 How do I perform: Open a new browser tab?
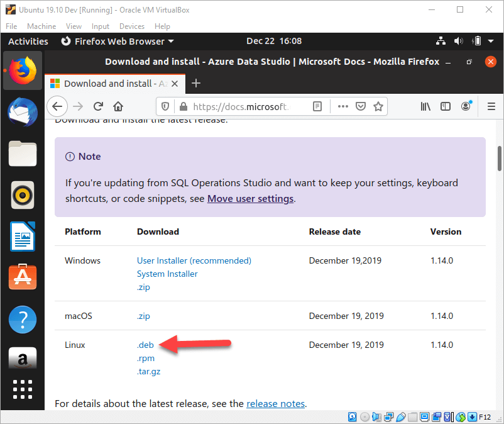pos(196,83)
